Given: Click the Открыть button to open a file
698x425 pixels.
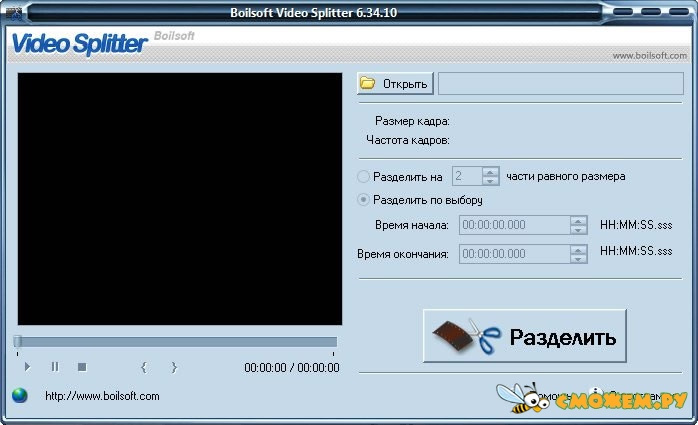Looking at the screenshot, I should (395, 84).
